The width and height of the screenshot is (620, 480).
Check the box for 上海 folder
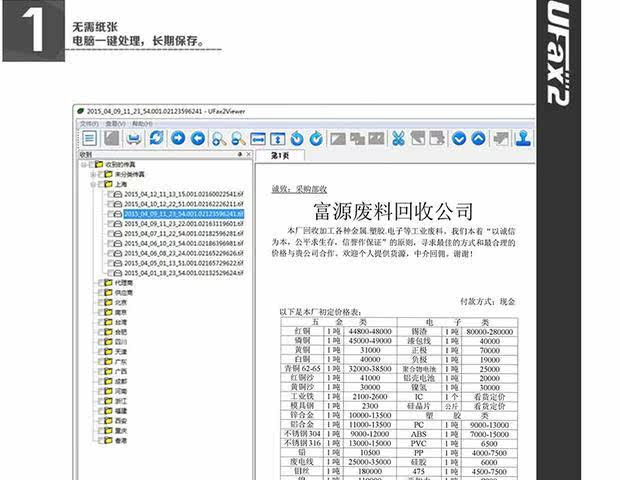pyautogui.click(x=101, y=184)
